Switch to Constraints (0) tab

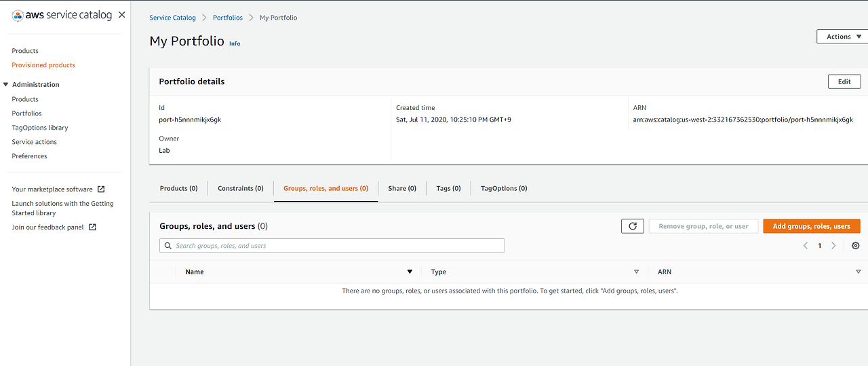point(241,189)
